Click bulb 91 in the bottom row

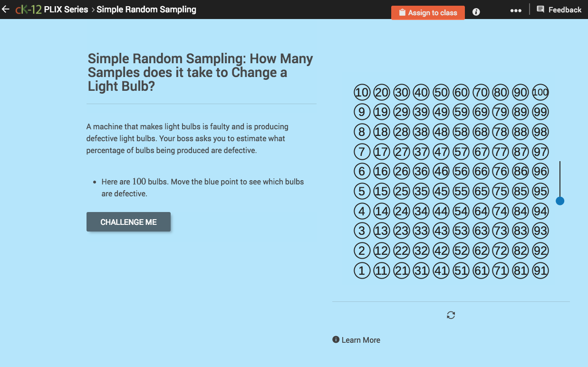click(x=540, y=270)
